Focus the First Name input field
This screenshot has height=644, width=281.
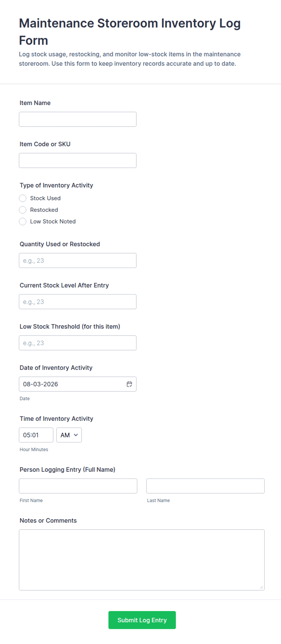(x=78, y=486)
